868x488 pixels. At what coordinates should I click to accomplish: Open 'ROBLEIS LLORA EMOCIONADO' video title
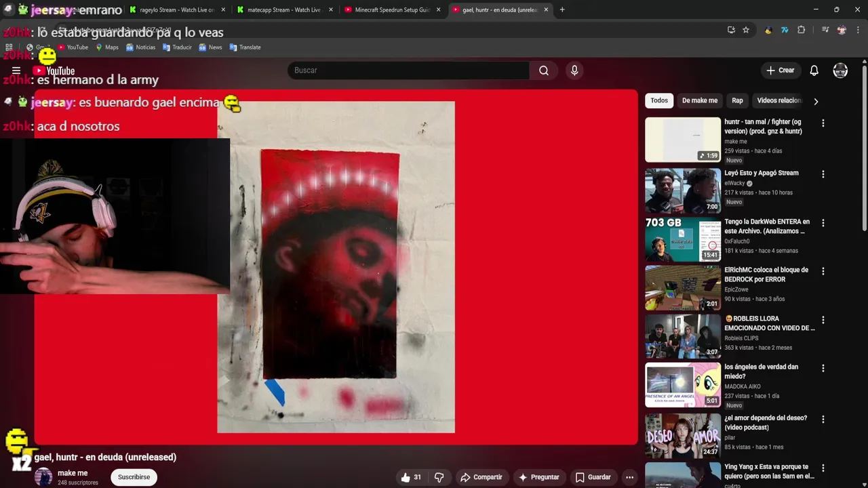tap(770, 323)
